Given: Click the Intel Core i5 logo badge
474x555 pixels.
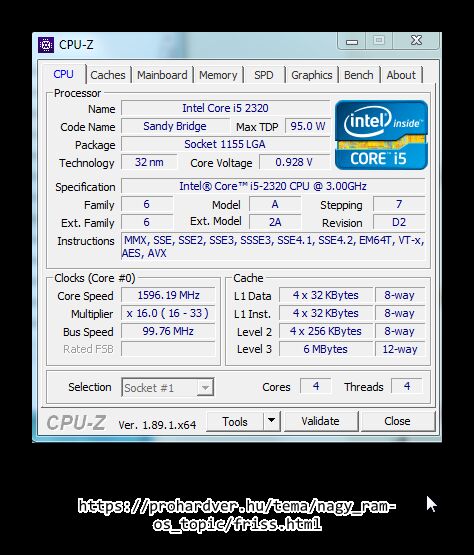Looking at the screenshot, I should (381, 135).
